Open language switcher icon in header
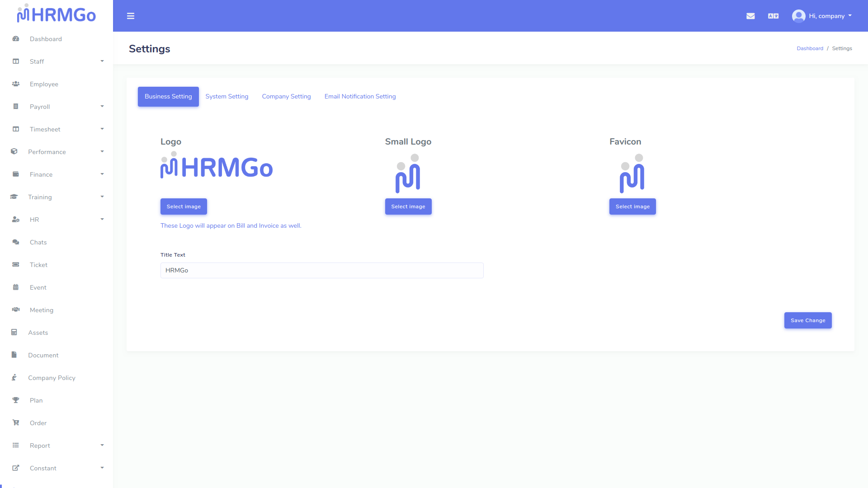The width and height of the screenshot is (868, 488). click(774, 16)
